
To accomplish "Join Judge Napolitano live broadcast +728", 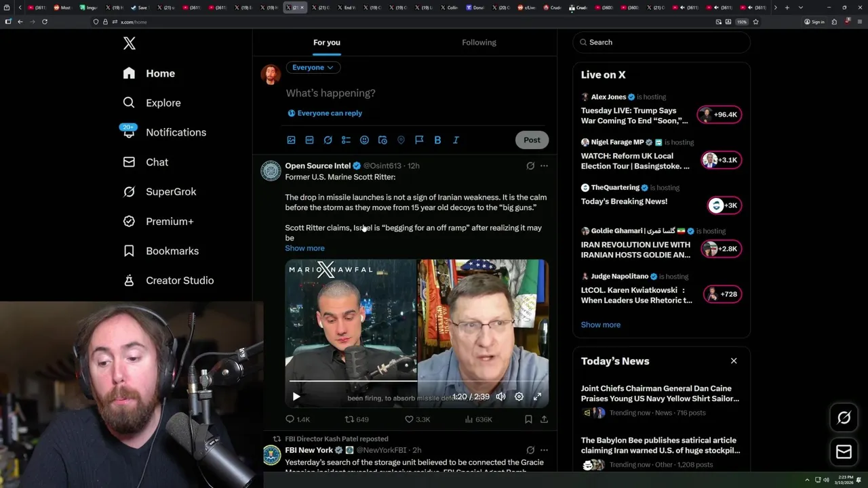I will [x=722, y=294].
